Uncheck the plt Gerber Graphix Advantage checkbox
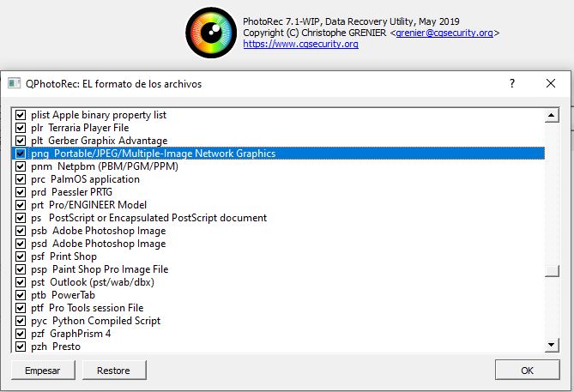Image resolution: width=574 pixels, height=392 pixels. [21, 141]
